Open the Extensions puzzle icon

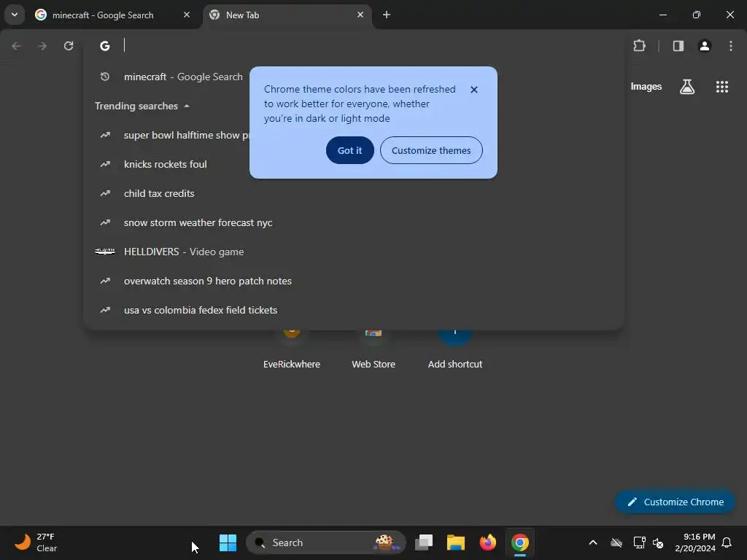click(639, 46)
